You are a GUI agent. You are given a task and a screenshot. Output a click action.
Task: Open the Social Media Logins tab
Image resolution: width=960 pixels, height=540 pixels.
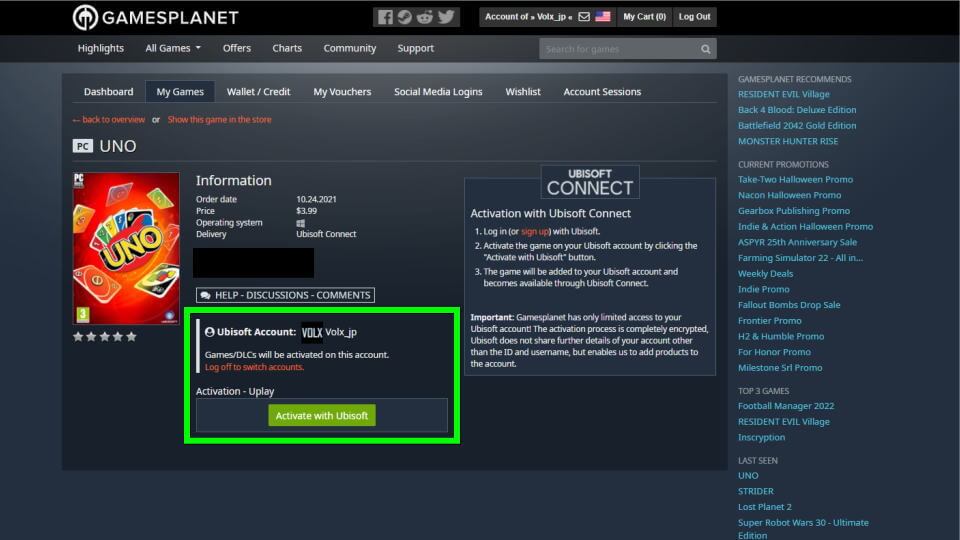click(438, 92)
